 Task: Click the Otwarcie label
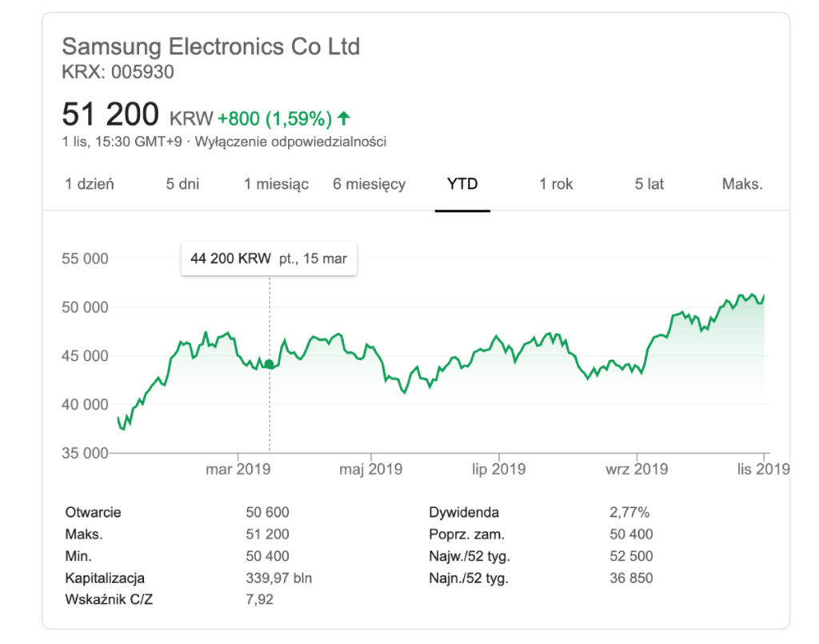coord(93,512)
